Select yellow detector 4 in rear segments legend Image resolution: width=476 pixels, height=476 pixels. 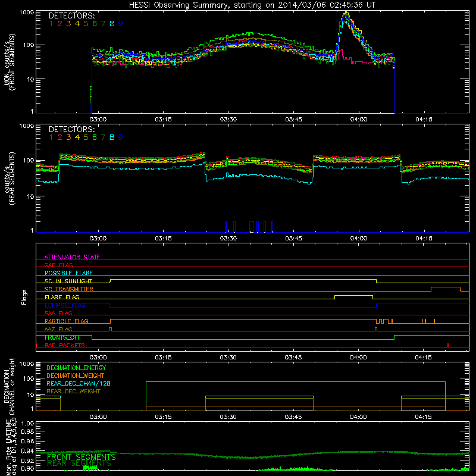tap(77, 137)
